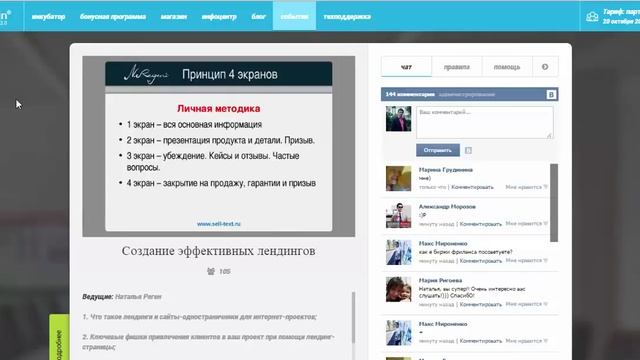Click your own avatar beside comment box

[398, 119]
